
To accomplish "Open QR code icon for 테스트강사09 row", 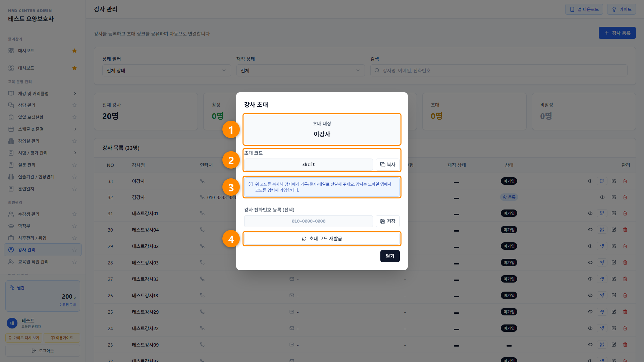I will pos(602,345).
